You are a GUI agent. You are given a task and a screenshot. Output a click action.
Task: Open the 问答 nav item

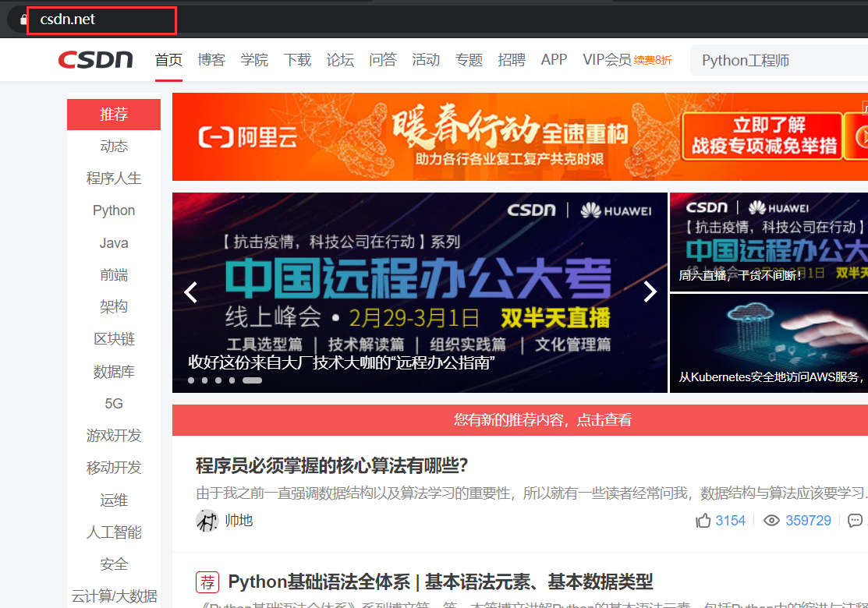coord(383,60)
